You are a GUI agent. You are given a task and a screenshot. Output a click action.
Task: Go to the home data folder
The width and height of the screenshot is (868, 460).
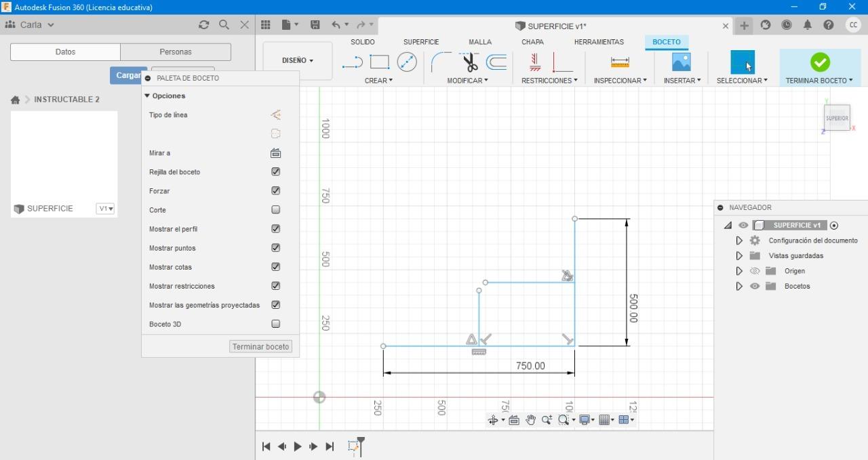click(x=15, y=100)
